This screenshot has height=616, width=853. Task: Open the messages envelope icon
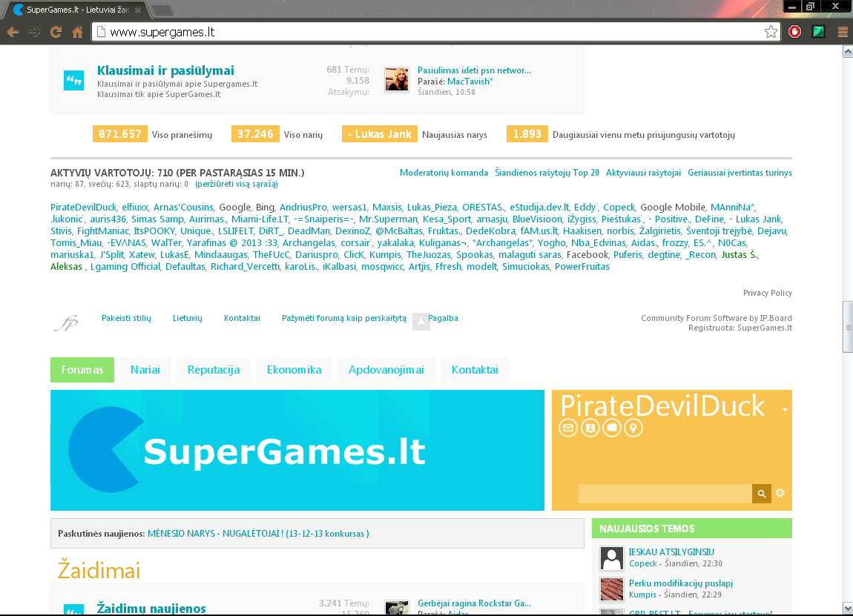[568, 428]
